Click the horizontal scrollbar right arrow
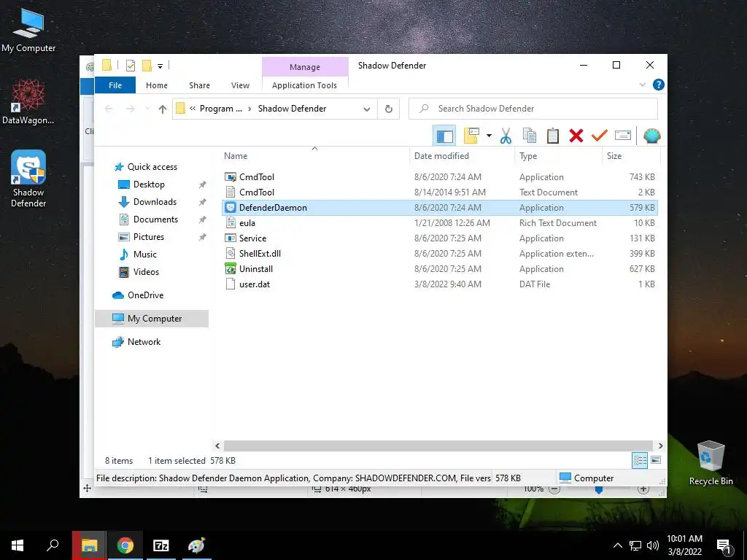The image size is (747, 560). pyautogui.click(x=660, y=446)
